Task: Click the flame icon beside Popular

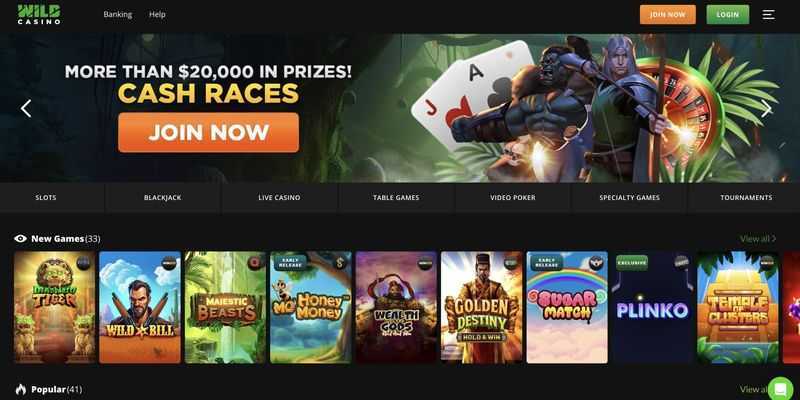Action: (20, 389)
